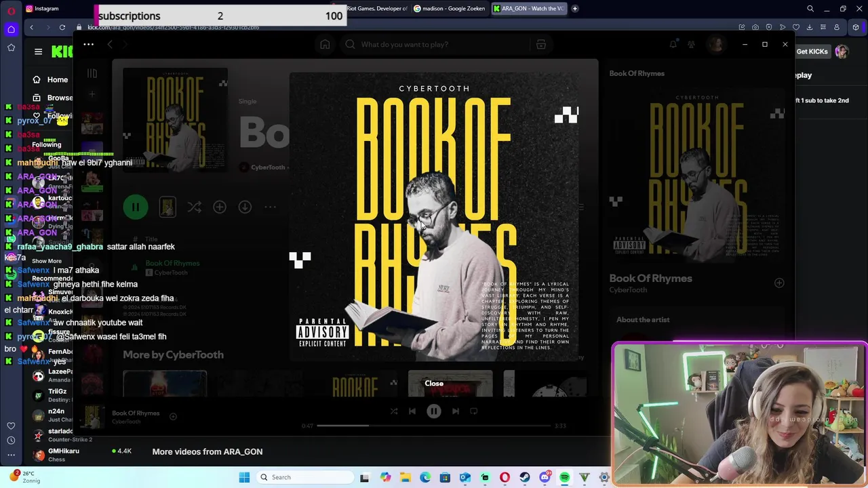The image size is (868, 488).
Task: Toggle shuffle in Spotify bottom player bar
Action: [394, 411]
